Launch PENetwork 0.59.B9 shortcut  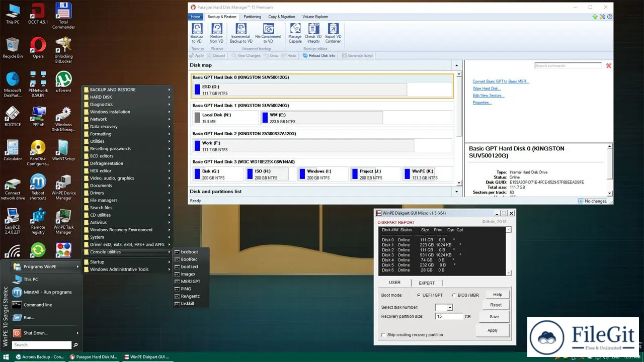[x=38, y=84]
